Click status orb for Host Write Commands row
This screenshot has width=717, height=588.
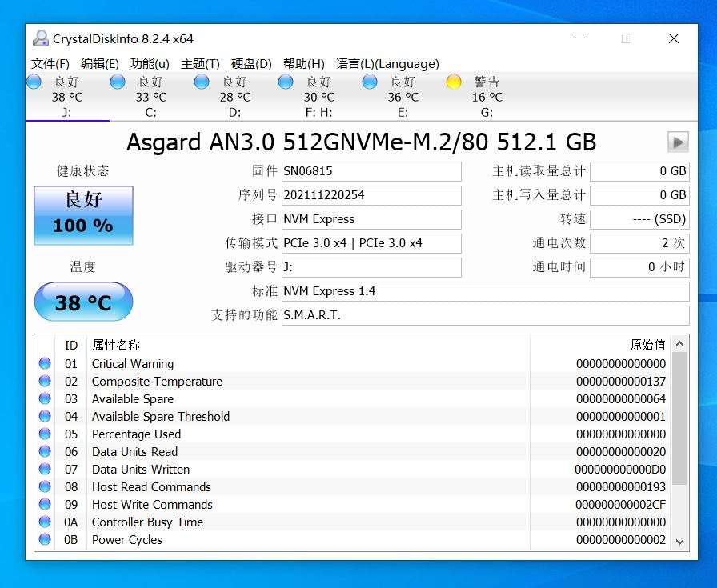[45, 504]
